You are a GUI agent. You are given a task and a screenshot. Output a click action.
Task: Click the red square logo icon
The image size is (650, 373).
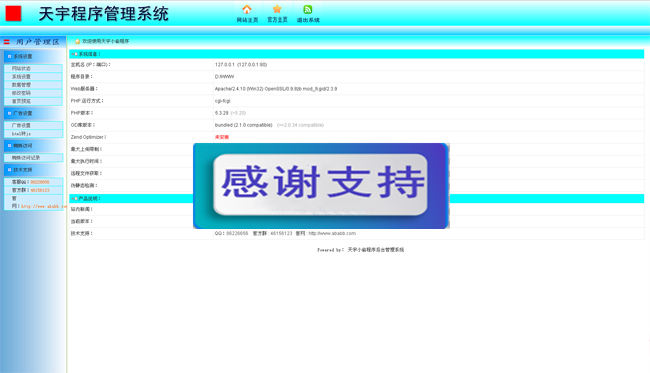[13, 13]
